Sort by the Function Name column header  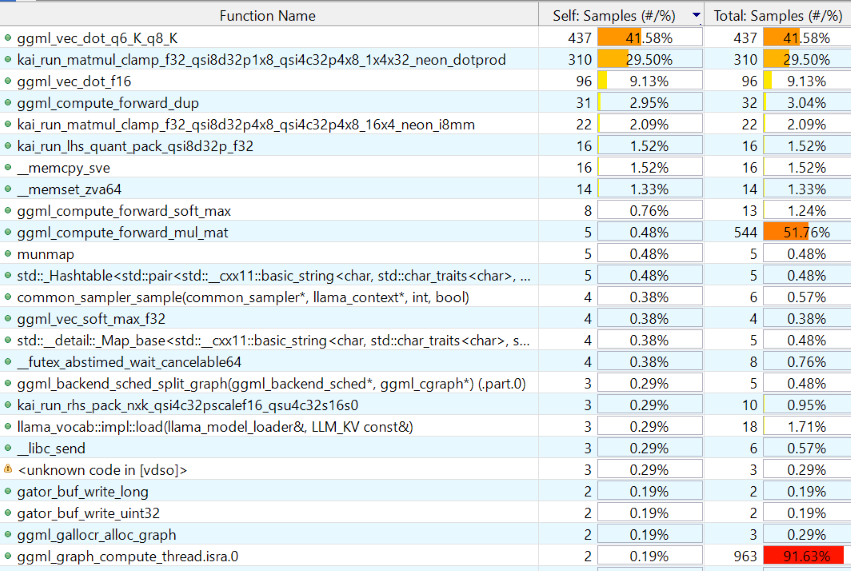pos(267,15)
